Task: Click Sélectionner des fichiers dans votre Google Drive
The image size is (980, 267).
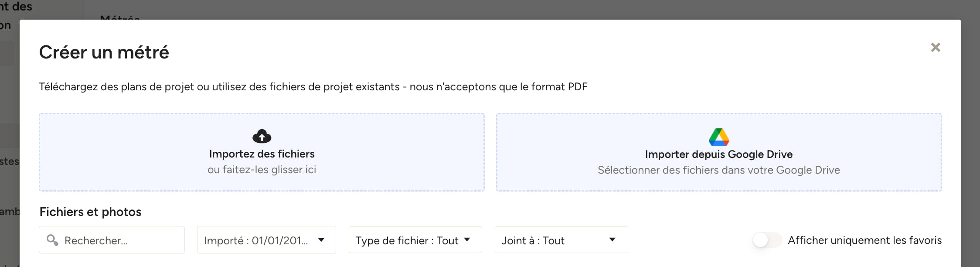Action: click(x=719, y=170)
